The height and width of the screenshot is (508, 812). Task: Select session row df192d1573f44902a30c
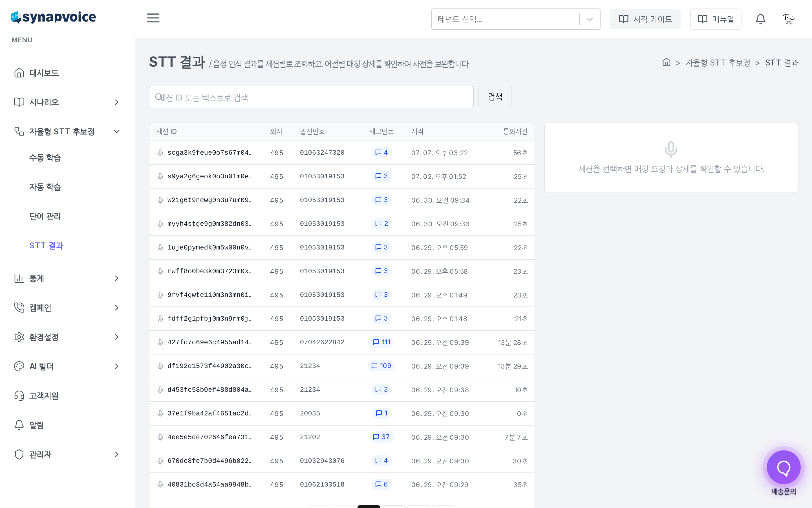point(342,366)
